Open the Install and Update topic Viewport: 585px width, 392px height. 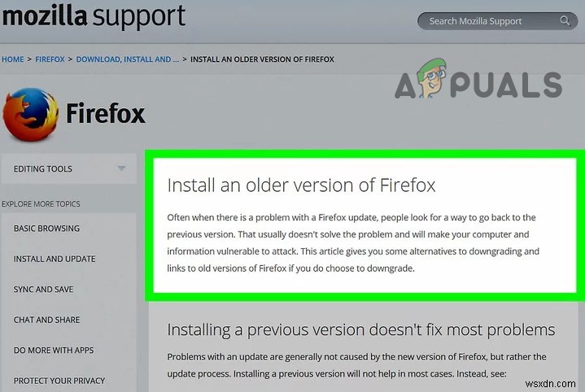[x=55, y=259]
